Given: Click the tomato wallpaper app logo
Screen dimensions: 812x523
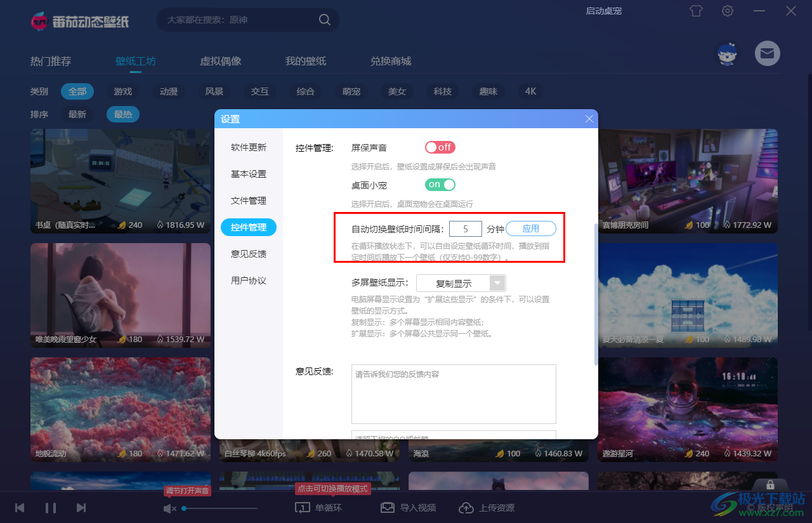Looking at the screenshot, I should click(x=80, y=21).
